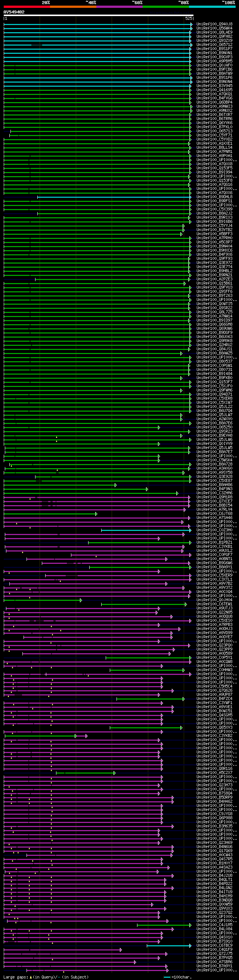The image size is (239, 980).
Task: Click label UniRef100_B9RN21
Action: pos(214,275)
